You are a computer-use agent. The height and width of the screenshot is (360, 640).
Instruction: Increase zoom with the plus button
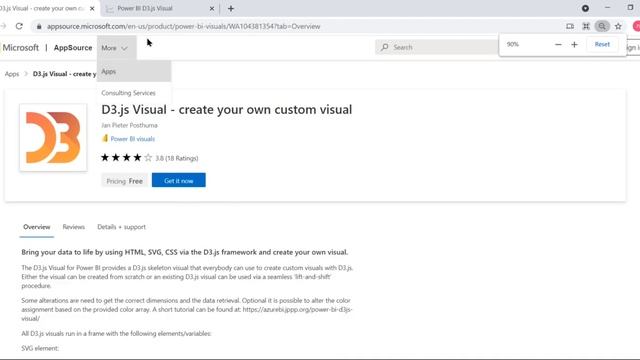[x=574, y=44]
